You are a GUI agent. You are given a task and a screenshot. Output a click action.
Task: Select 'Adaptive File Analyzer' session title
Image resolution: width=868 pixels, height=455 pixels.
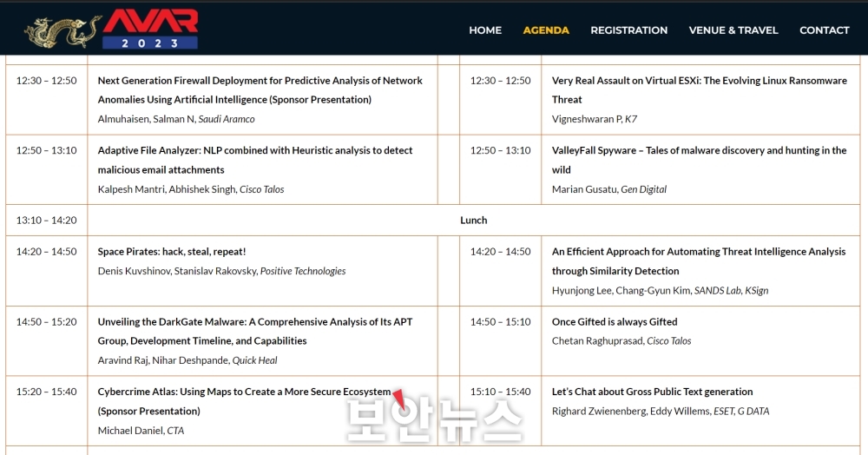pos(254,160)
